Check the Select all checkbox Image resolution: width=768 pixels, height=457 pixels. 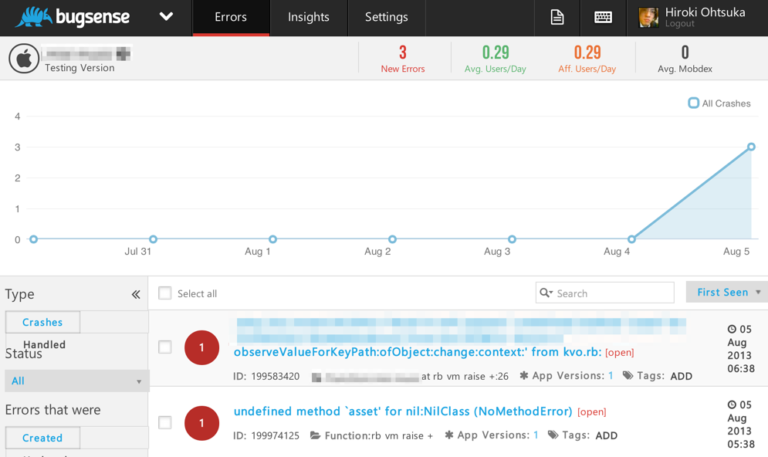tap(165, 293)
